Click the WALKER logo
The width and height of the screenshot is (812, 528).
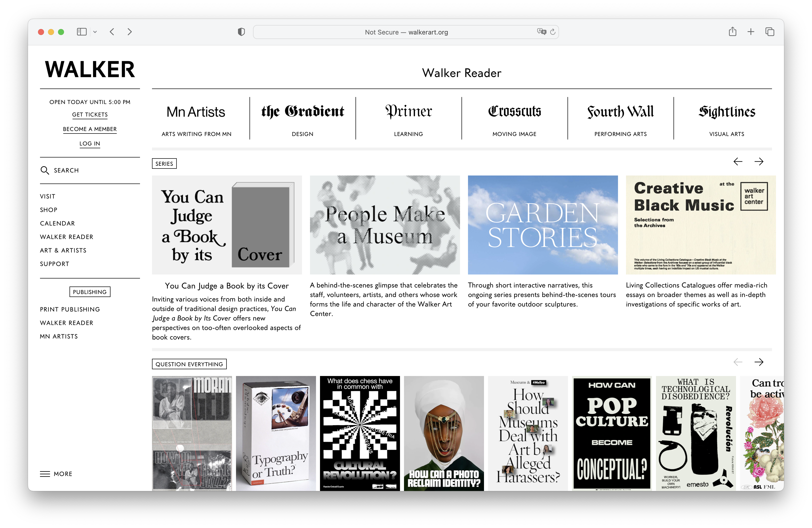pos(90,69)
